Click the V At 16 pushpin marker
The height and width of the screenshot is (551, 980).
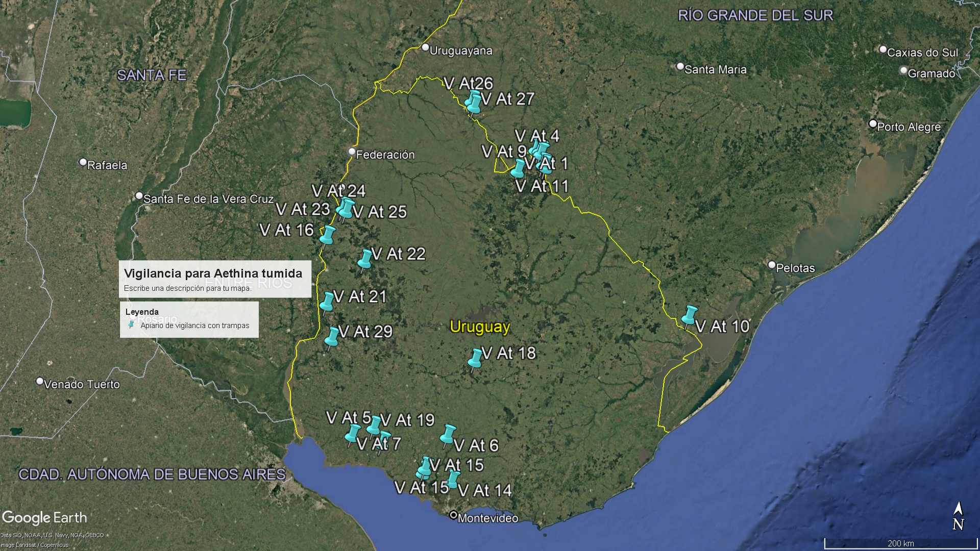pos(327,236)
